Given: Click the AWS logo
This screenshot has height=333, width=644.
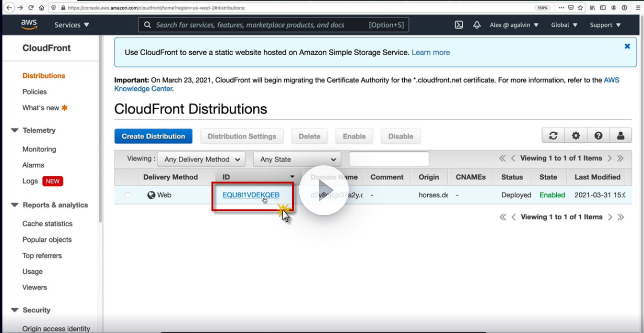Looking at the screenshot, I should click(29, 25).
